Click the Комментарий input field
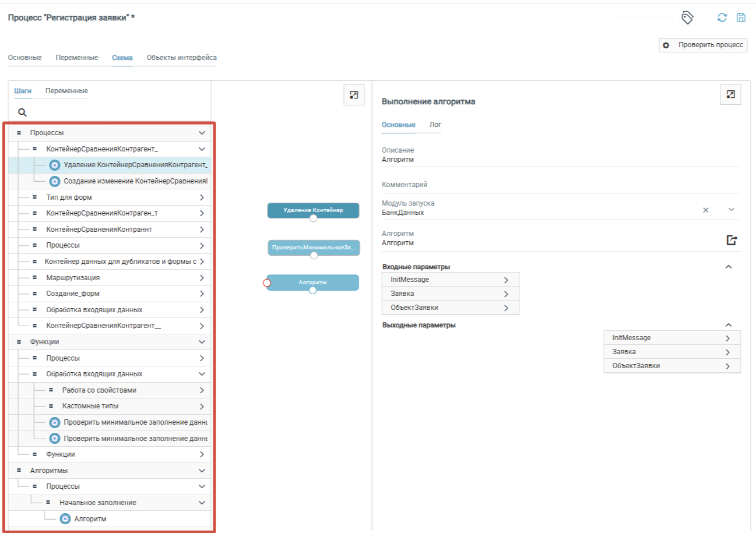 561,185
